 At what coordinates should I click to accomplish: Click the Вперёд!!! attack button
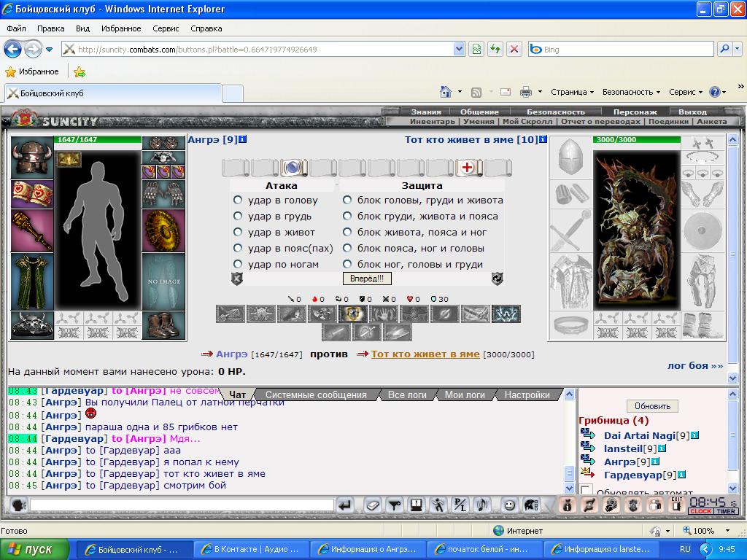coord(367,279)
